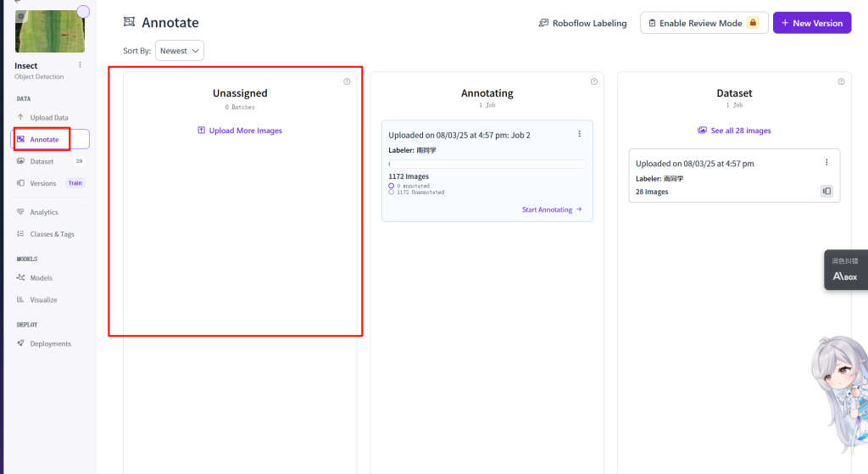The width and height of the screenshot is (868, 474).
Task: Navigate to Analytics in sidebar
Action: point(44,212)
